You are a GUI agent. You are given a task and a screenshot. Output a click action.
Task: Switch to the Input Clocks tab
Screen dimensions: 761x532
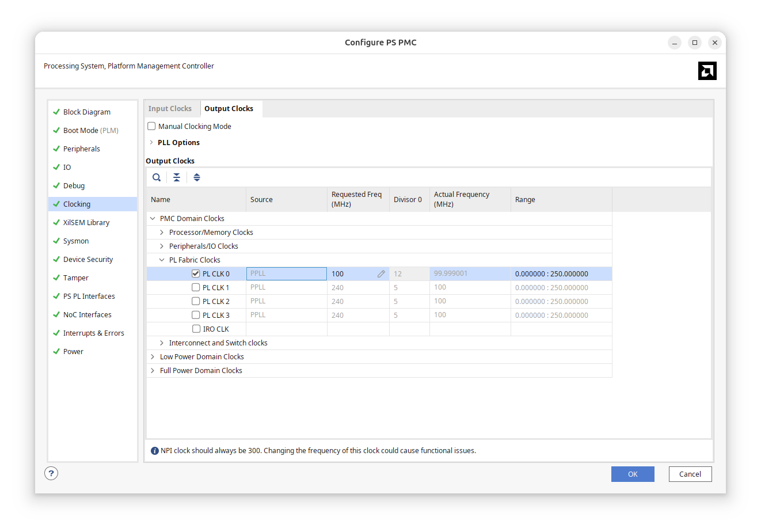[170, 108]
